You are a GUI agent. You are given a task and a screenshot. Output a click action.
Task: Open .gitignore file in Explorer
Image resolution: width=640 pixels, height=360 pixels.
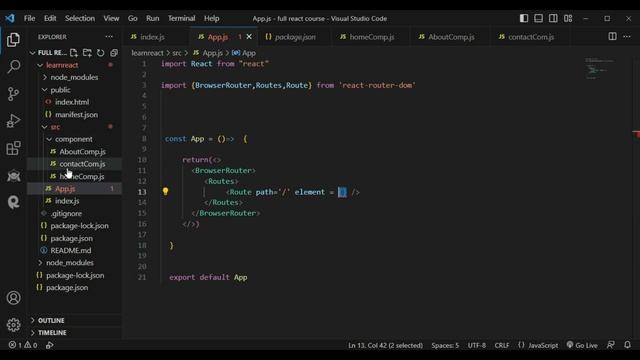66,213
